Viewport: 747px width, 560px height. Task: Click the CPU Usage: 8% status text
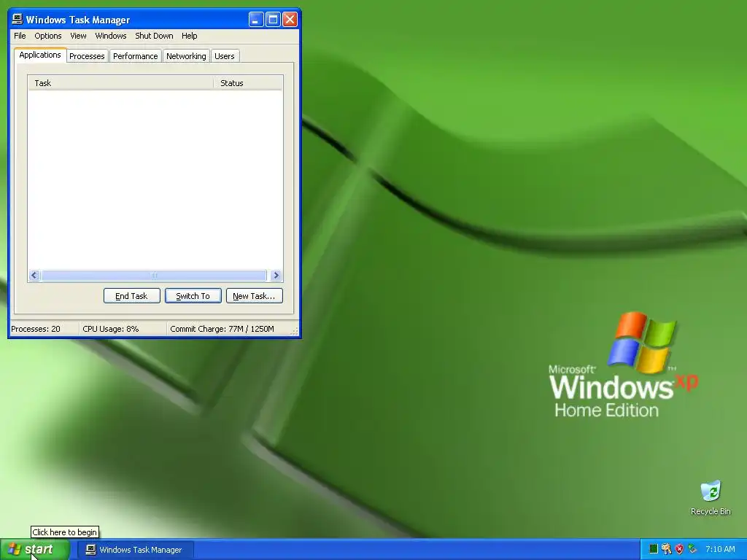click(111, 329)
